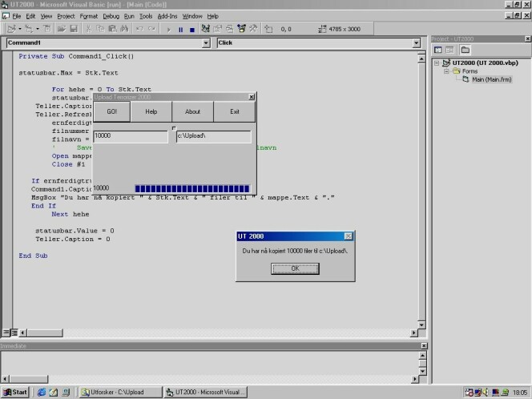The height and width of the screenshot is (399, 532).
Task: Click the Find binoculars icon
Action: point(124,29)
